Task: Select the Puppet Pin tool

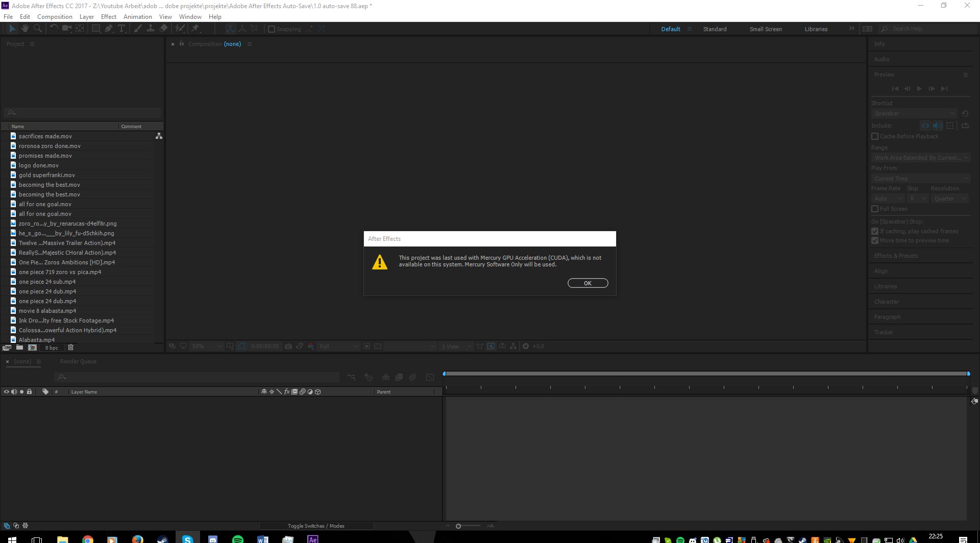Action: 195,29
